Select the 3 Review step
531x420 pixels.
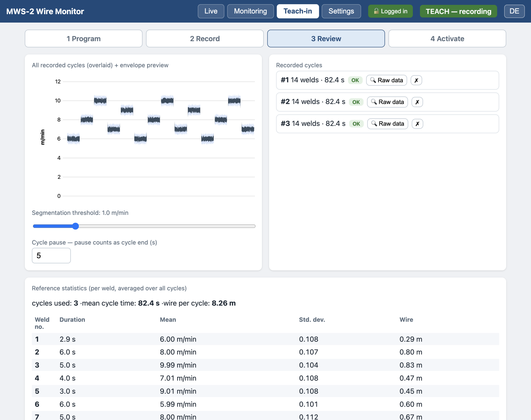(326, 38)
